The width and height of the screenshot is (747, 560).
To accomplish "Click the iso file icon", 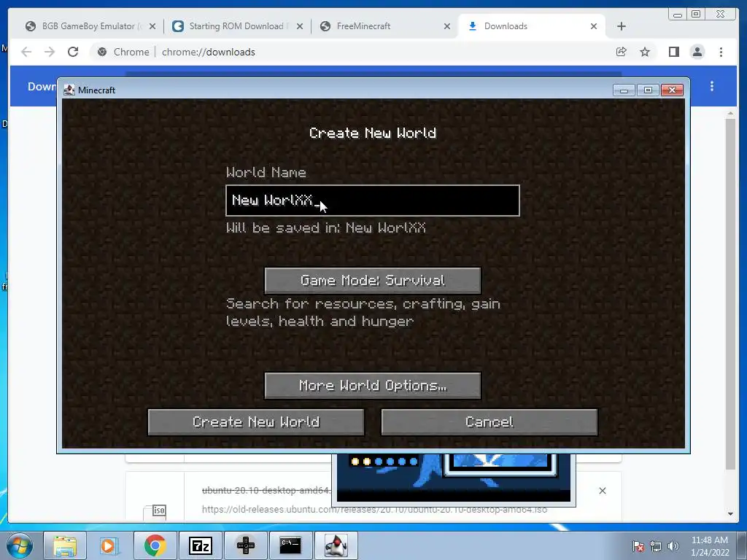I will click(155, 512).
